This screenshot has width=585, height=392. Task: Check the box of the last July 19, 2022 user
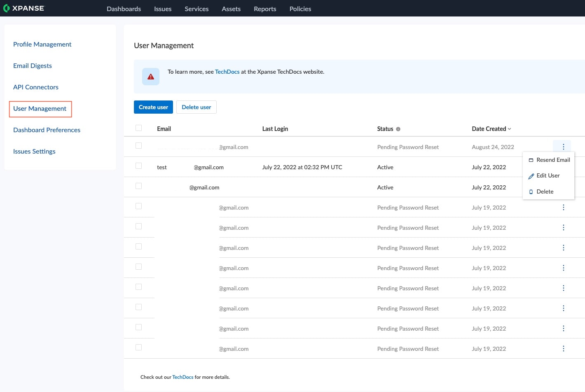click(x=139, y=348)
